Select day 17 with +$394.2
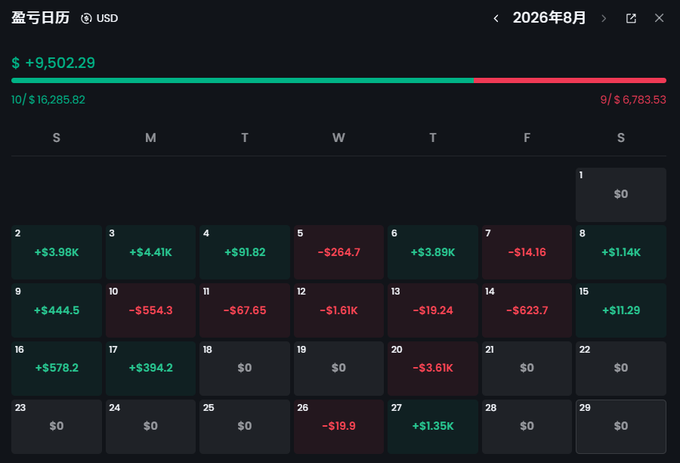The width and height of the screenshot is (680, 463). click(150, 368)
